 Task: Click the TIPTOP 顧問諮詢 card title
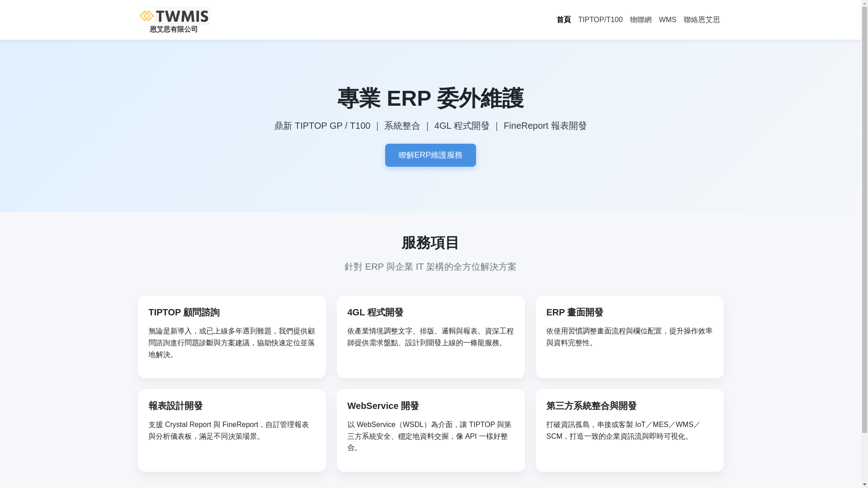pos(184,312)
